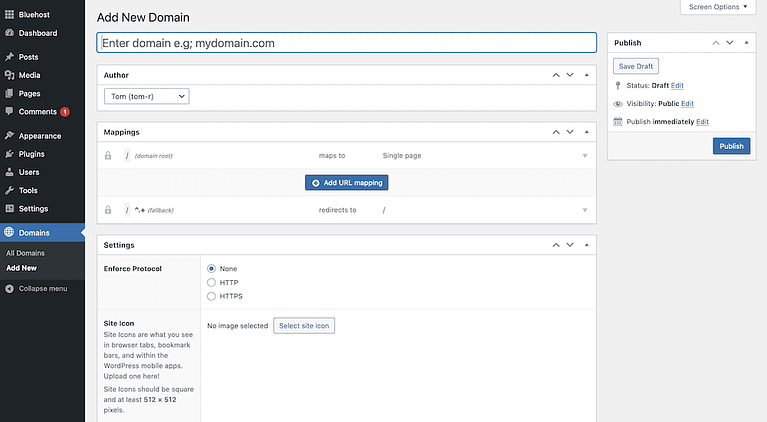
Task: Click the Posts pushpin icon
Action: click(9, 57)
